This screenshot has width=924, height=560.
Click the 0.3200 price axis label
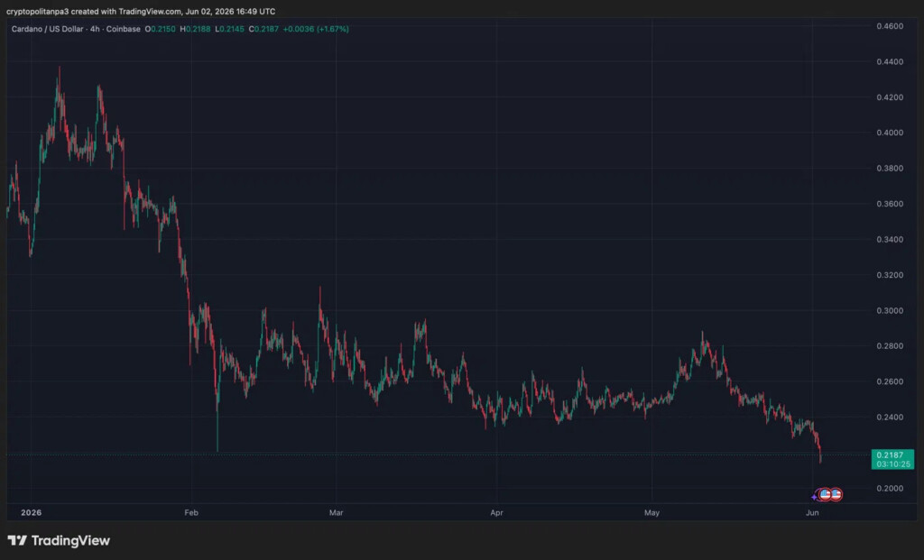click(x=889, y=275)
